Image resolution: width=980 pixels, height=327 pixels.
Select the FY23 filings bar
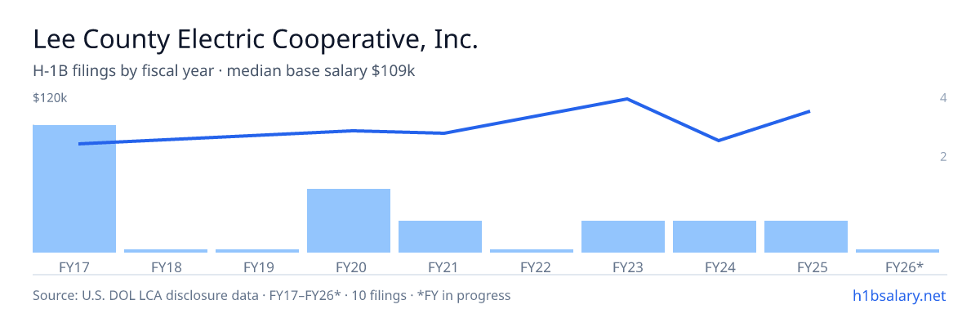(x=623, y=236)
